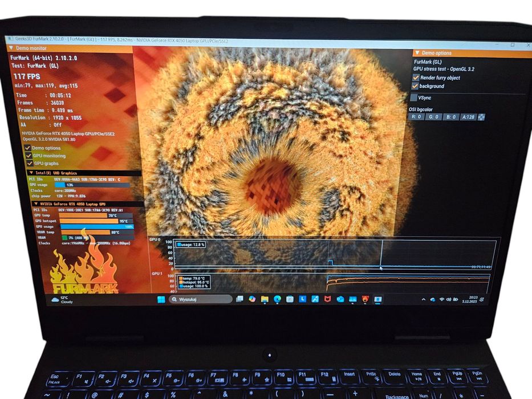Viewport: 532px width, 399px height.
Task: Uncheck the GPU graphs checkbox
Action: [x=30, y=164]
